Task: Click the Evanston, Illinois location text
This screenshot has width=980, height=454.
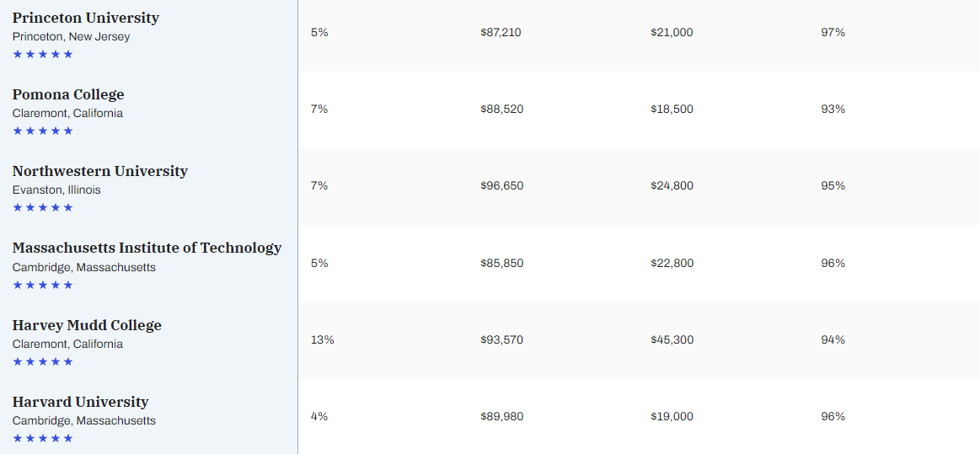Action: (56, 190)
